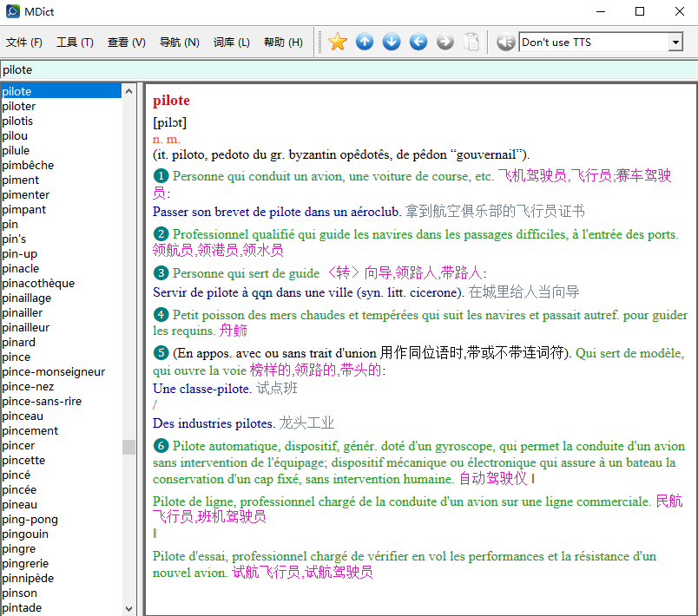This screenshot has width=698, height=616.
Task: Click the clipboard paste icon
Action: click(x=471, y=42)
